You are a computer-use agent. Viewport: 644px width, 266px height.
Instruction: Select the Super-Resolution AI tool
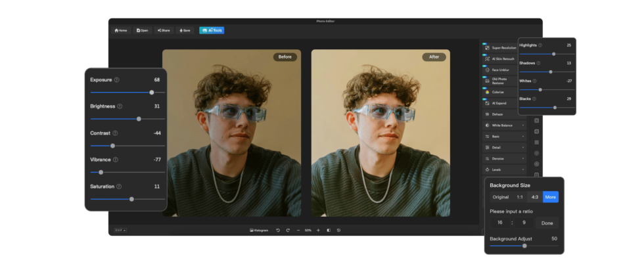click(504, 48)
